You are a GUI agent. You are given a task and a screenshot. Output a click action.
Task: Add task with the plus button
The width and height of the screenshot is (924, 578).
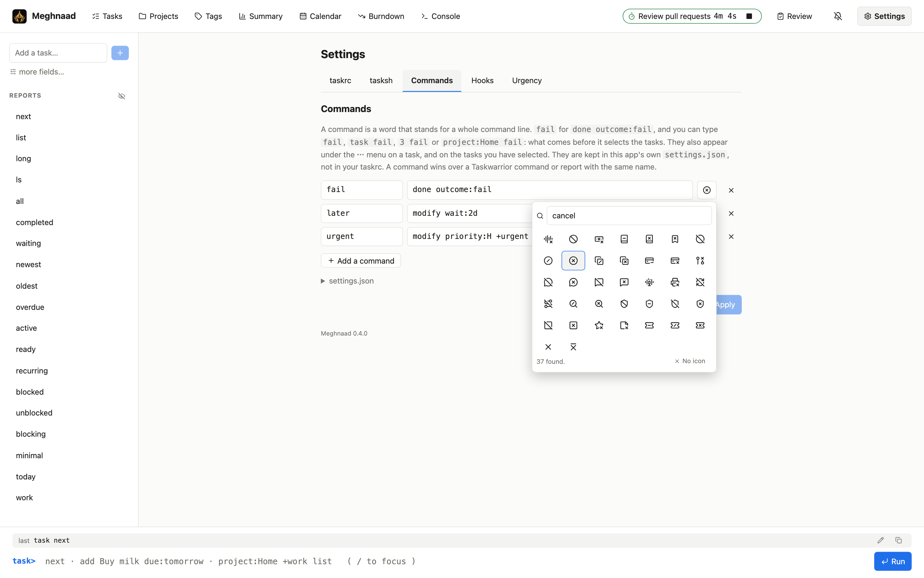(x=120, y=53)
